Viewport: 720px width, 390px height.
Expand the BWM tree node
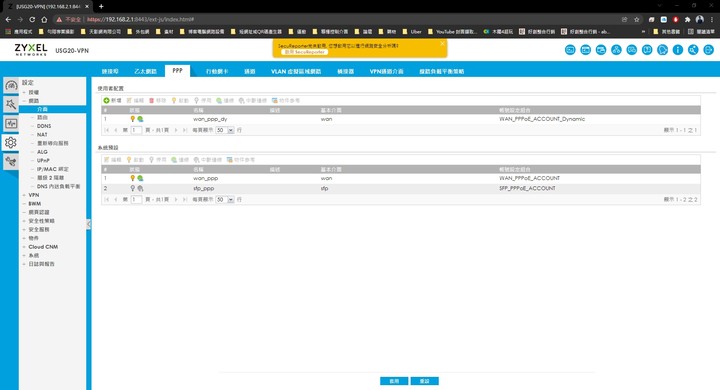pos(24,203)
